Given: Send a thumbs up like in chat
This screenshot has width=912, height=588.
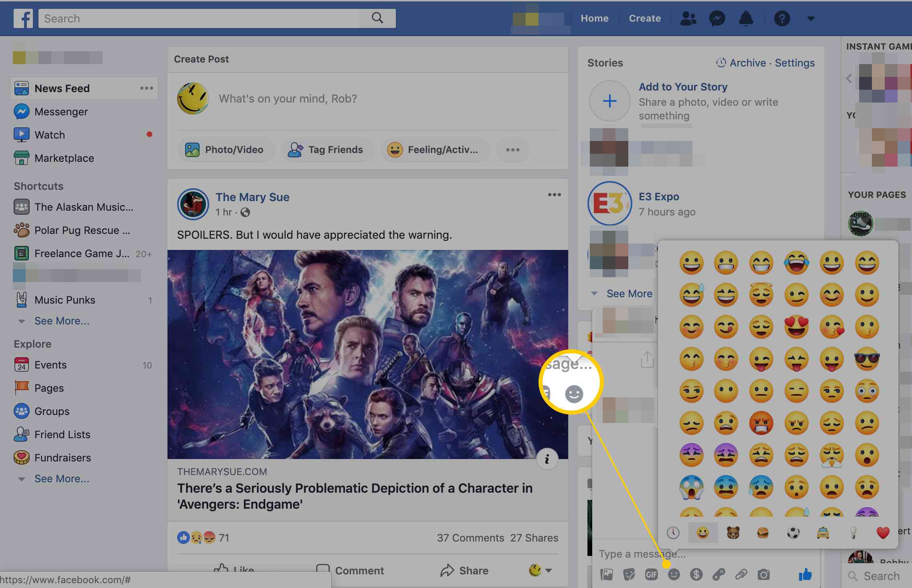Looking at the screenshot, I should (x=805, y=575).
